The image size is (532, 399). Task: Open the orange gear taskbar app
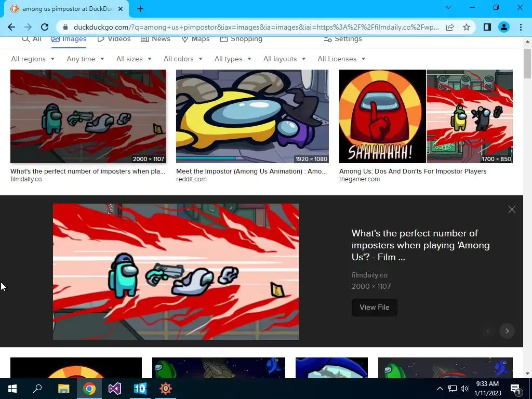point(166,389)
